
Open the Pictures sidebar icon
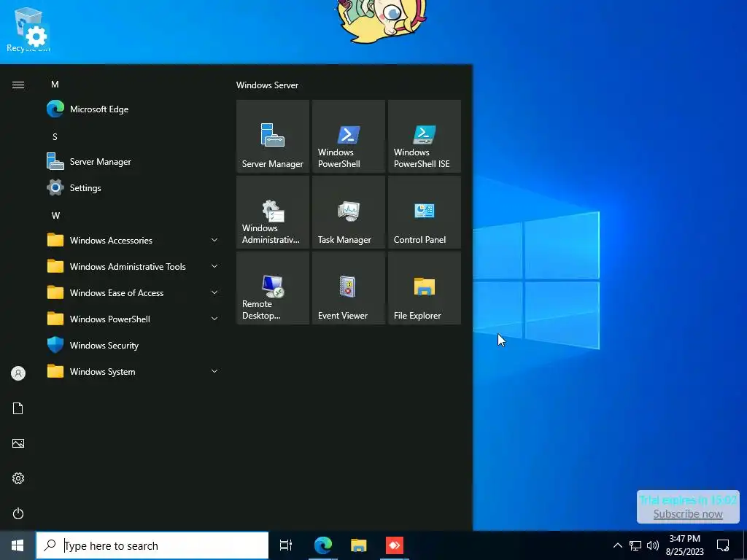(x=18, y=443)
